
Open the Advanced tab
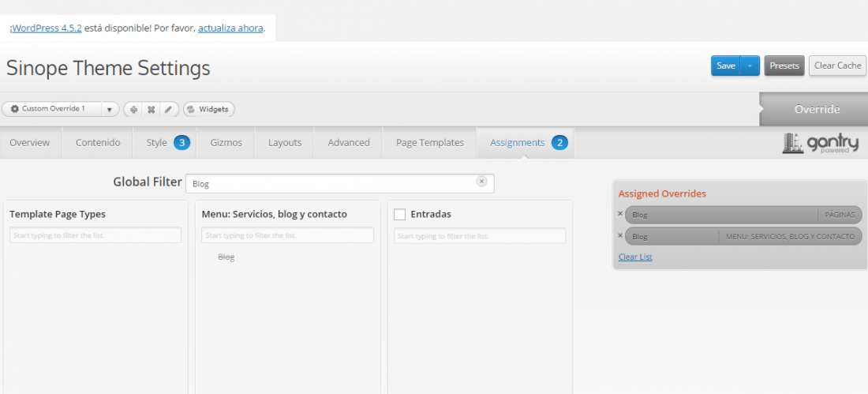(349, 143)
